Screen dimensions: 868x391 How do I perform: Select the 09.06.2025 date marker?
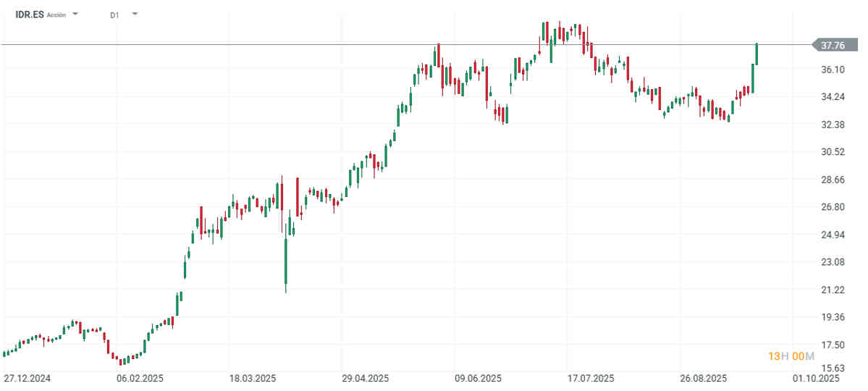[x=479, y=379]
